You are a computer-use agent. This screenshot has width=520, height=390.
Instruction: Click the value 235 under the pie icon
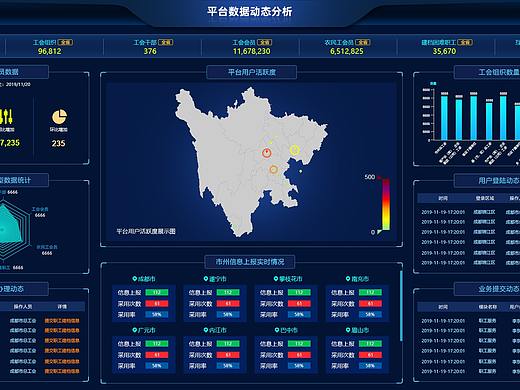point(58,143)
